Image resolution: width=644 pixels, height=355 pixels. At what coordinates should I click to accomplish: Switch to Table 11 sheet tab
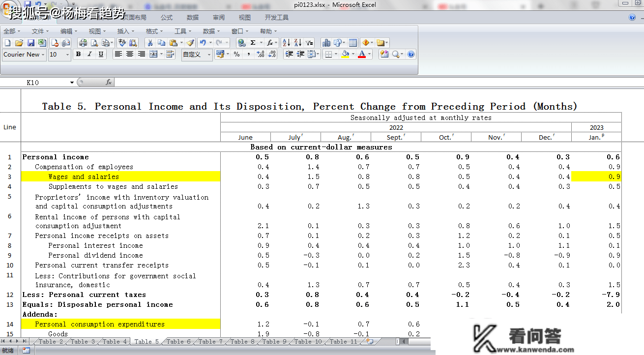point(344,341)
